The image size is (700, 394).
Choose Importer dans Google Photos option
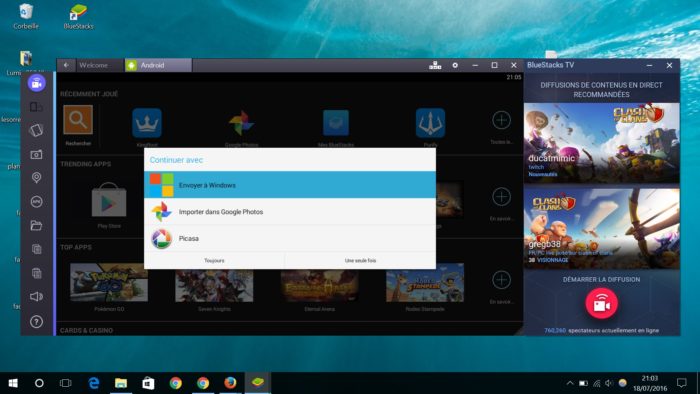(x=290, y=212)
